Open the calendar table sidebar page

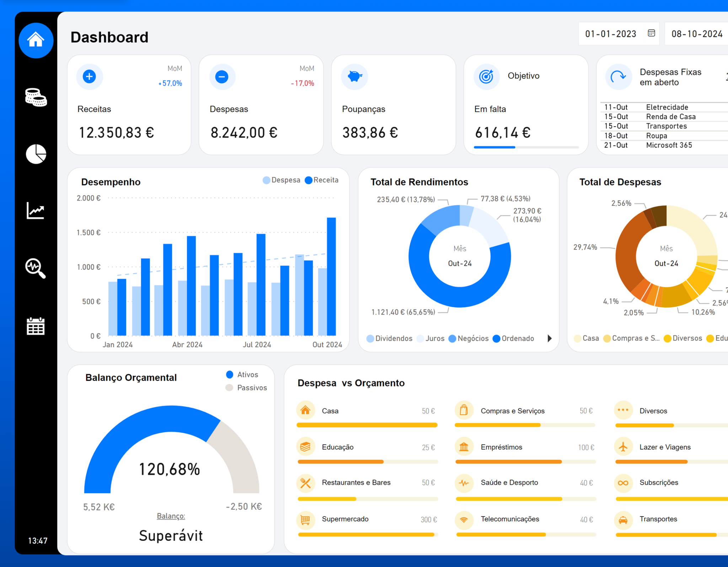[x=36, y=326]
